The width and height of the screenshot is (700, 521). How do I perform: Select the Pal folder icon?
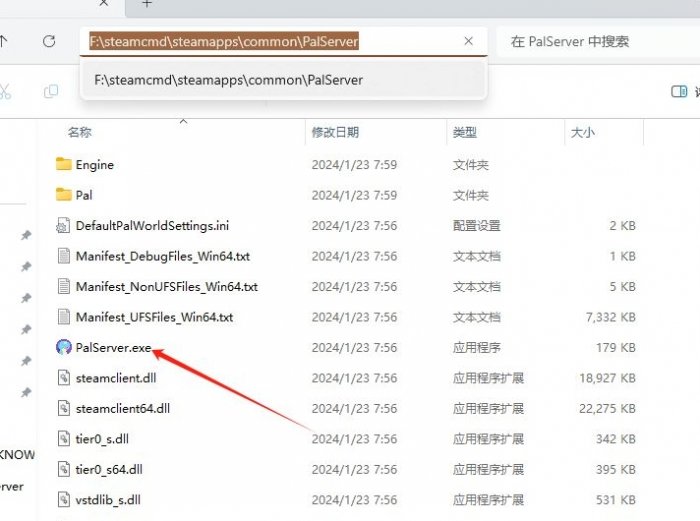click(x=64, y=195)
